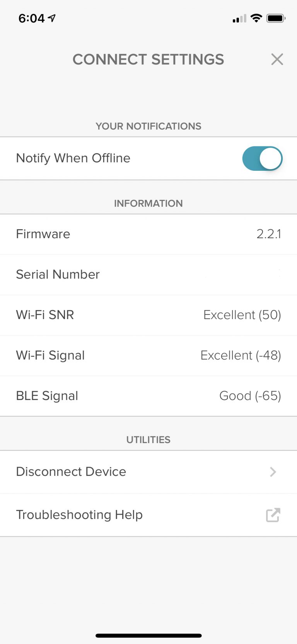The image size is (297, 644).
Task: Tap the Wi-Fi SNR Excellent (50) value
Action: point(242,315)
